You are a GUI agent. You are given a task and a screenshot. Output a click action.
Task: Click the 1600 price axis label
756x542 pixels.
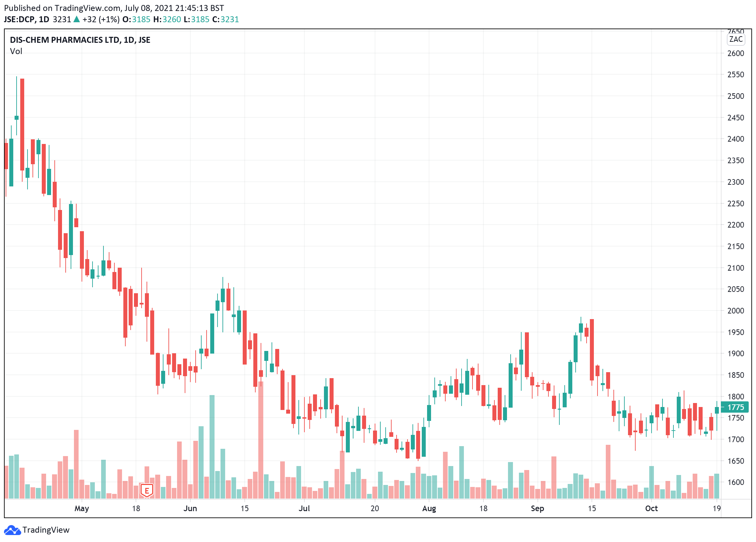coord(736,482)
